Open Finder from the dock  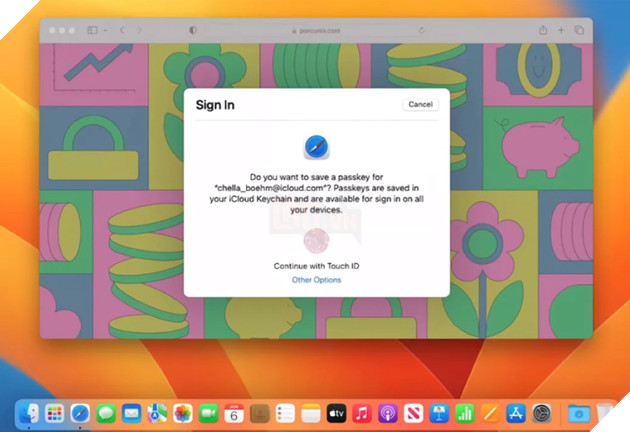29,413
